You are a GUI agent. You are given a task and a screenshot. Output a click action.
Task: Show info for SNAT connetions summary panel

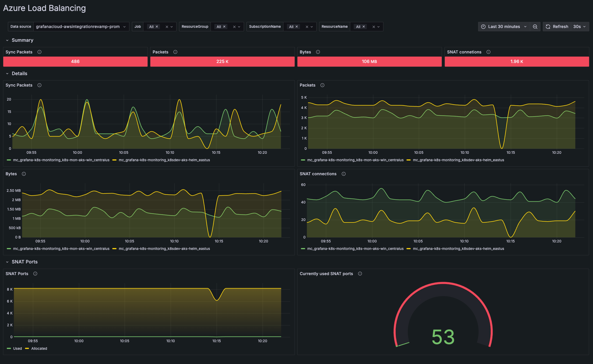pos(488,52)
